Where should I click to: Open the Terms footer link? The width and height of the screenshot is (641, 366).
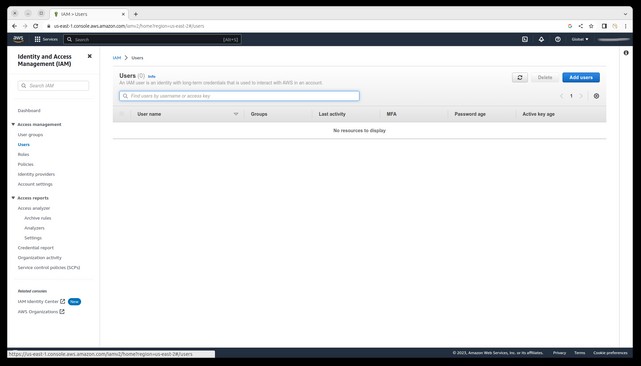pos(580,353)
